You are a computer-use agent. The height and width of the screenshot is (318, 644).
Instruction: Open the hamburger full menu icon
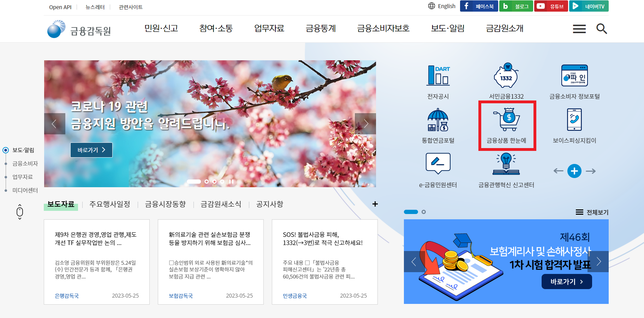[579, 29]
